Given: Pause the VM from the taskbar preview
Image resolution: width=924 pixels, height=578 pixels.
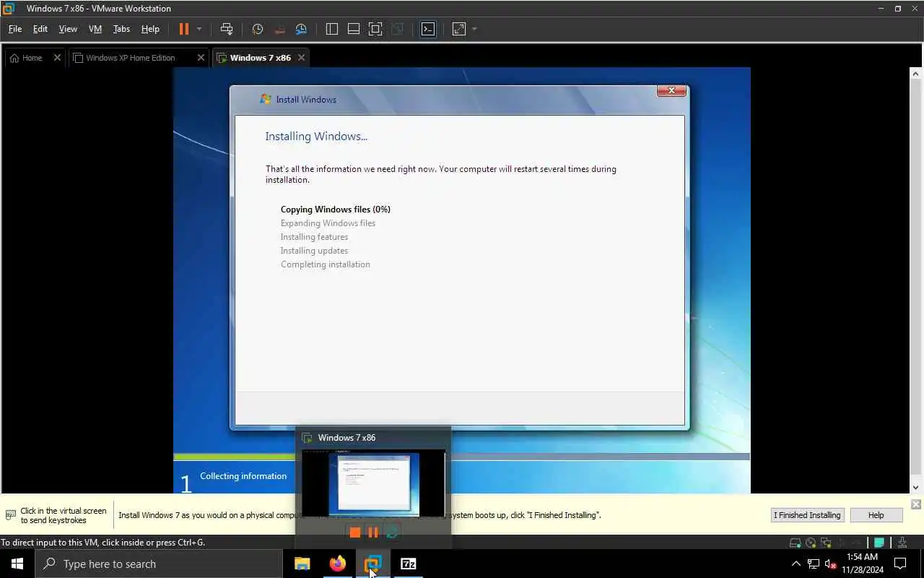Looking at the screenshot, I should [x=373, y=532].
